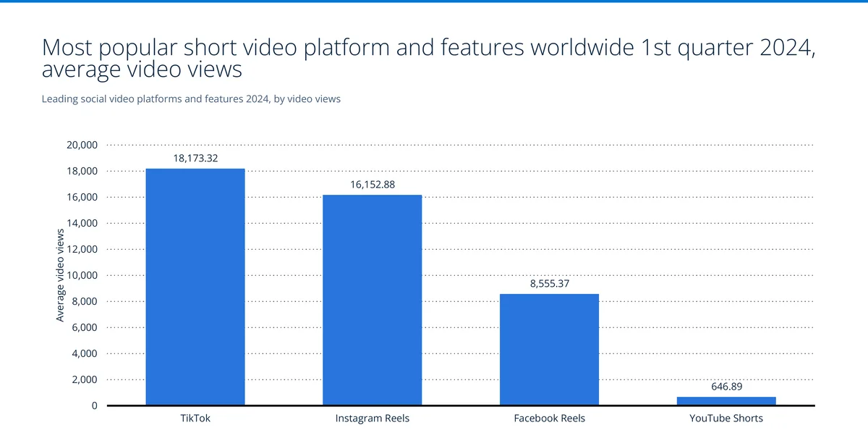The height and width of the screenshot is (441, 868).
Task: Click the TikTok bar in the chart
Action: pyautogui.click(x=195, y=287)
